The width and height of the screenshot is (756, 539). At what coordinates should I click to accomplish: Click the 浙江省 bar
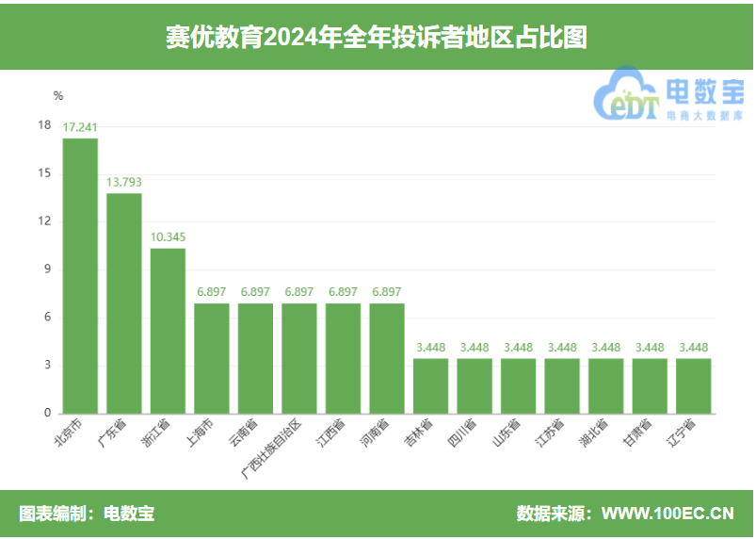click(x=168, y=331)
